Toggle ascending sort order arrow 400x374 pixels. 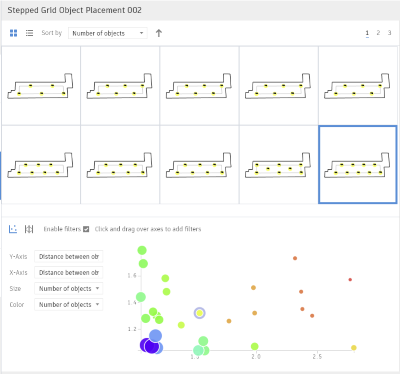(159, 33)
